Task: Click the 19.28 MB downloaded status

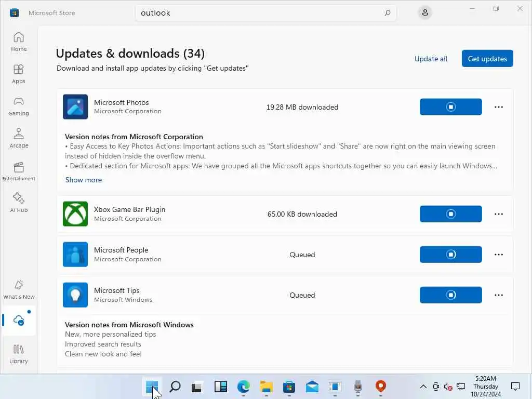Action: 302,107
